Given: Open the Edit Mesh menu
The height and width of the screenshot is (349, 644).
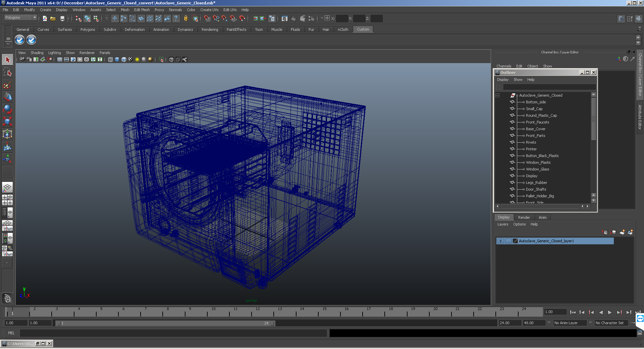Looking at the screenshot, I should click(142, 10).
